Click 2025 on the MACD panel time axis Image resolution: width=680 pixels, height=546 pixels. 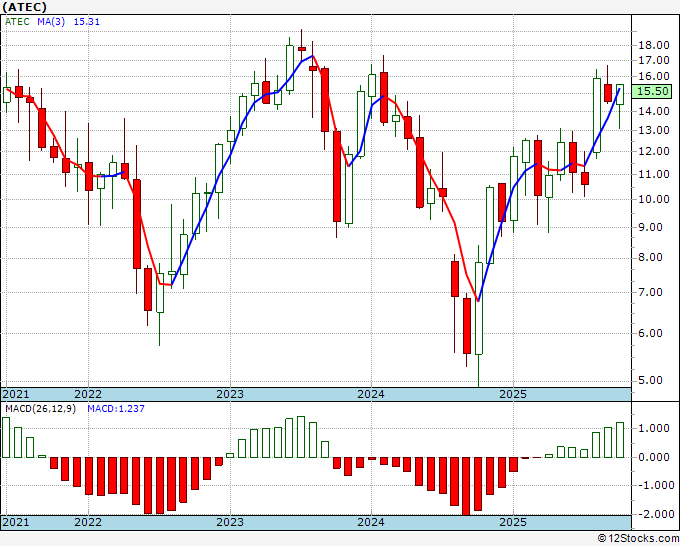pos(513,522)
